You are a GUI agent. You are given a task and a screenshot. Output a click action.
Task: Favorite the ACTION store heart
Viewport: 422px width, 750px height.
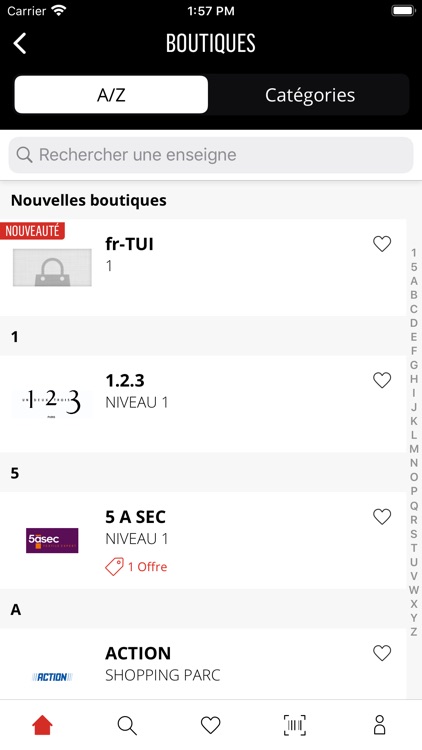pyautogui.click(x=382, y=653)
